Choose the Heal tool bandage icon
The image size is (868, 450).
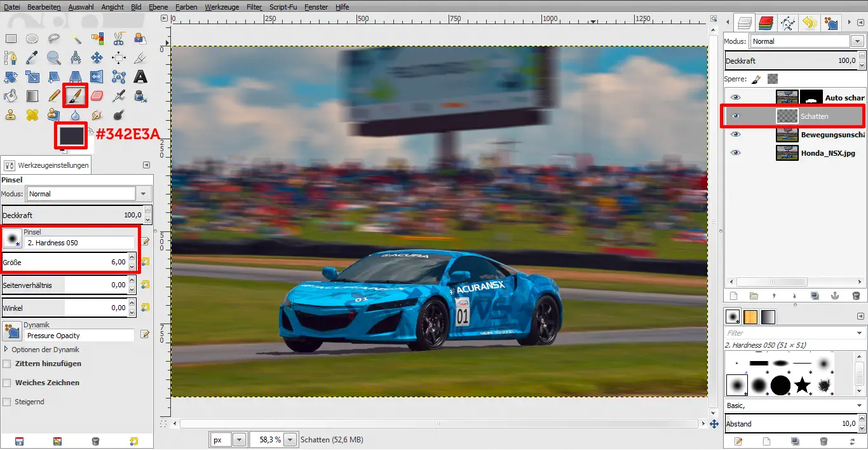pos(32,115)
